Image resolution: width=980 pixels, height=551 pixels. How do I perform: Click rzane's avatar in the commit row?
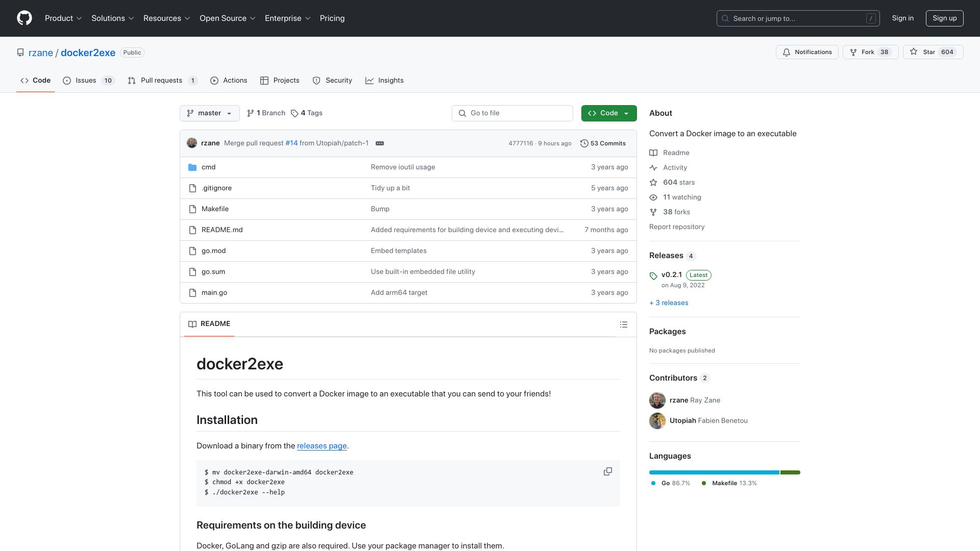[x=192, y=143]
